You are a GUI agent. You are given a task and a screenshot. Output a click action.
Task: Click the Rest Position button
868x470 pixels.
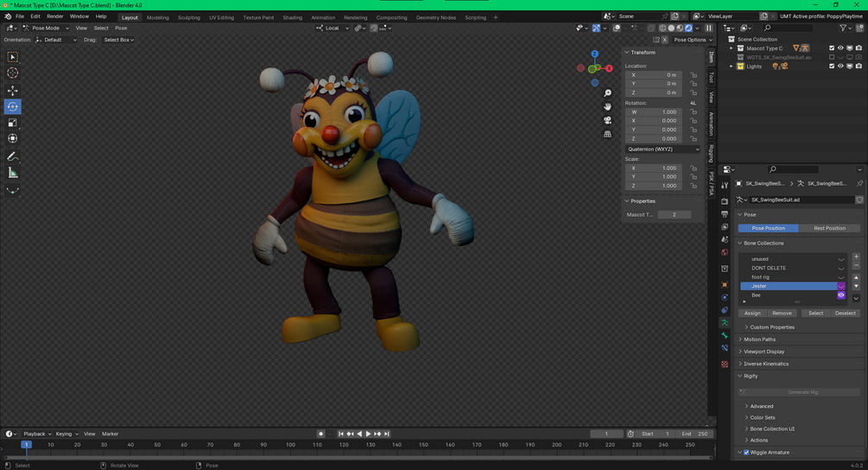(829, 228)
